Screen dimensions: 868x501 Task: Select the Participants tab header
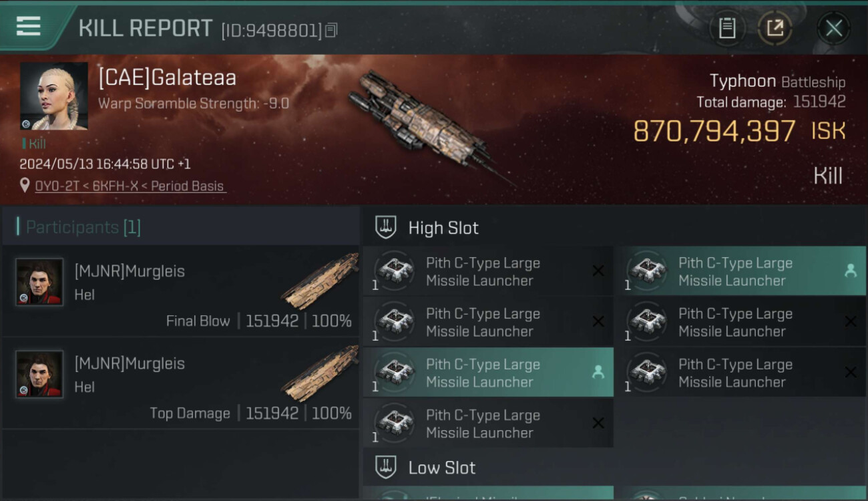pos(83,227)
